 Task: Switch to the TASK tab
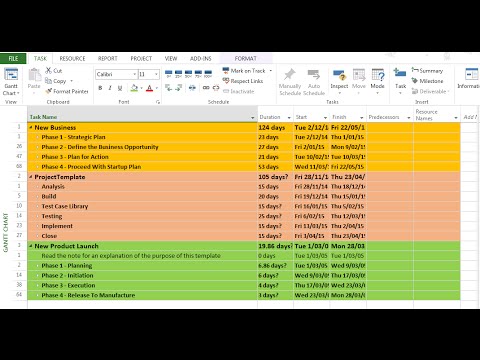40,59
